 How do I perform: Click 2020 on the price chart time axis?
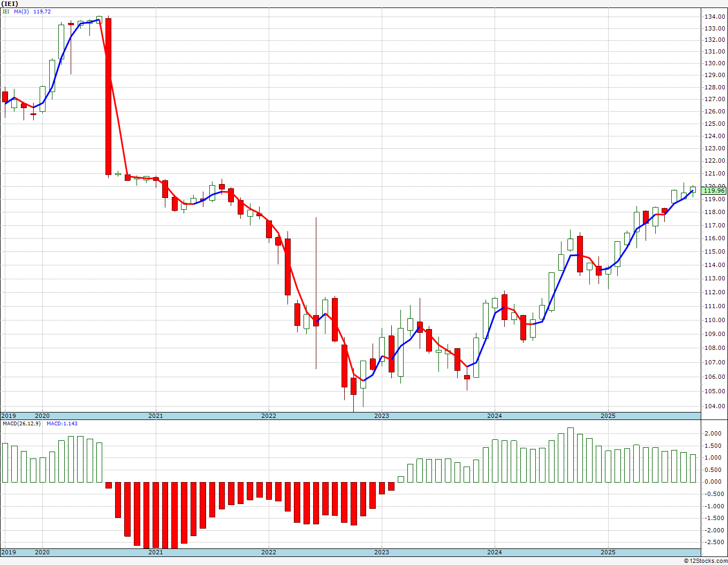42,416
